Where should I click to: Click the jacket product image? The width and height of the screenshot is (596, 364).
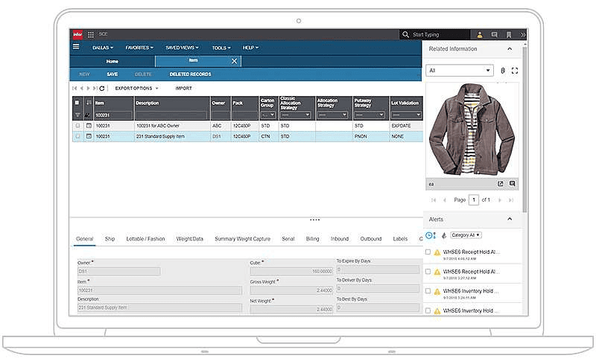point(472,130)
